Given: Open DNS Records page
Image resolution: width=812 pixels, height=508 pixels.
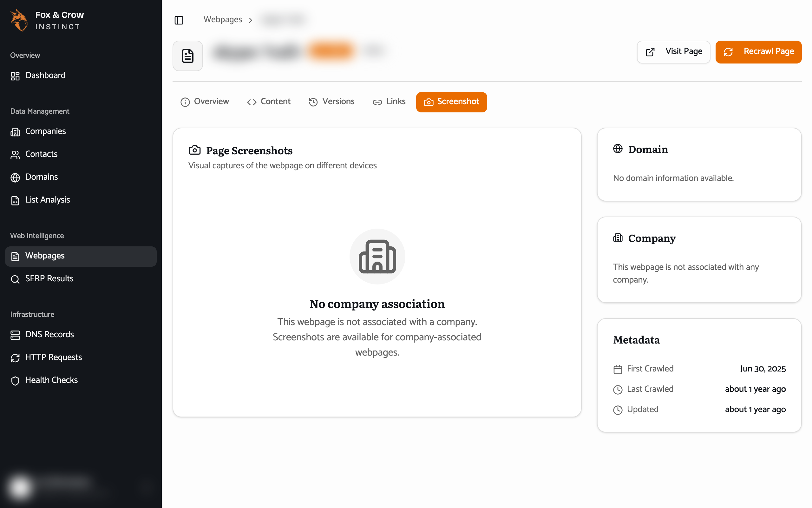Looking at the screenshot, I should (x=81, y=334).
